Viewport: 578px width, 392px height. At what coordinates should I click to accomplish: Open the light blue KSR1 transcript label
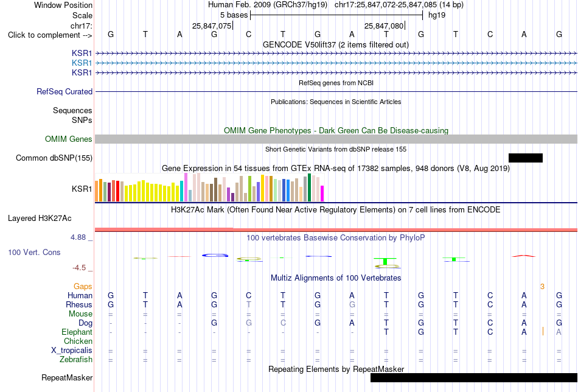click(x=82, y=63)
